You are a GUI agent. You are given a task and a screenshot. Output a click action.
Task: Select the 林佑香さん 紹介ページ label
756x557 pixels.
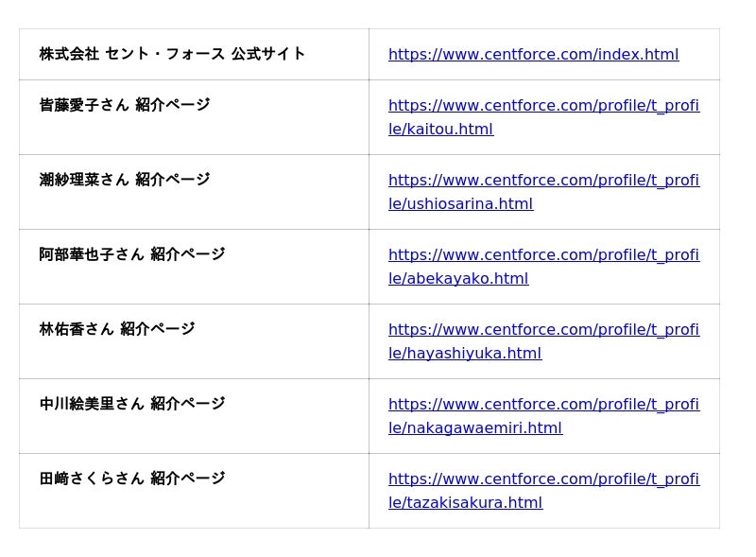(x=117, y=329)
